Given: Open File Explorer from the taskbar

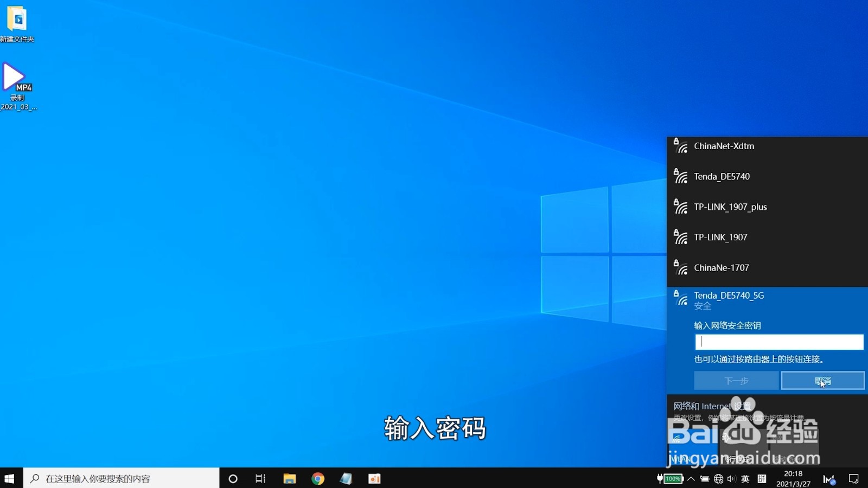Looking at the screenshot, I should coord(289,478).
